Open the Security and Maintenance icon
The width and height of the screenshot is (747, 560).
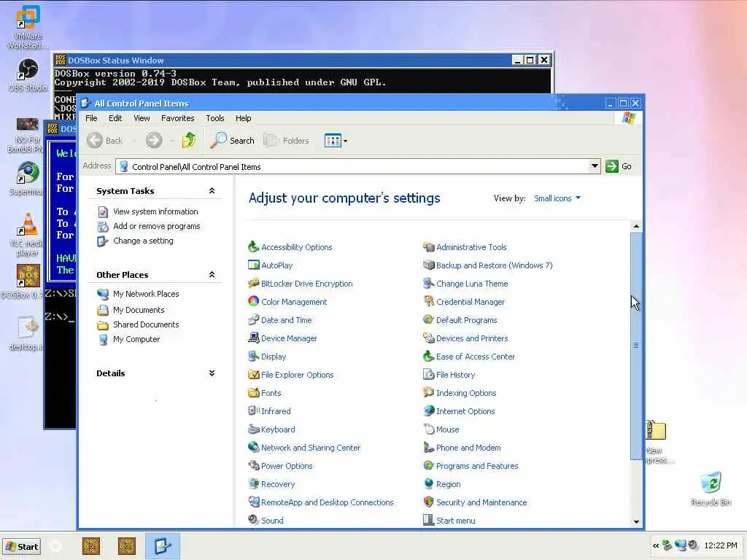pos(429,502)
